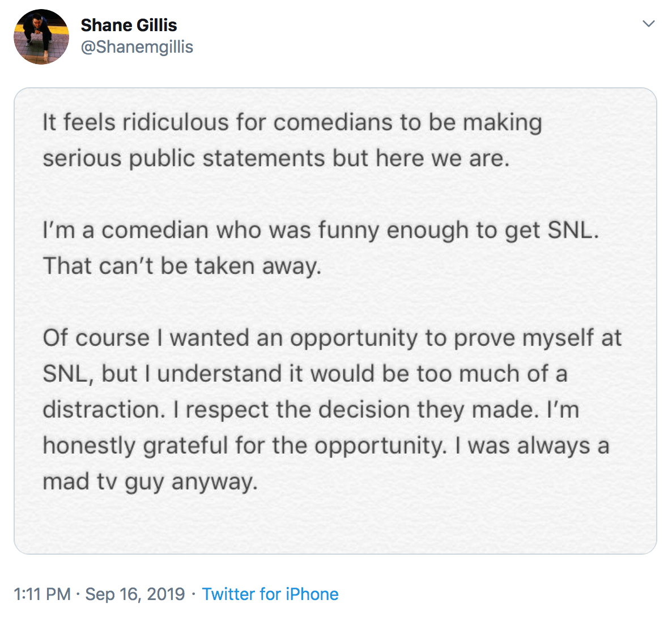Screen dimensions: 672x621
Task: Expand the tweet options chevron
Action: (x=649, y=24)
